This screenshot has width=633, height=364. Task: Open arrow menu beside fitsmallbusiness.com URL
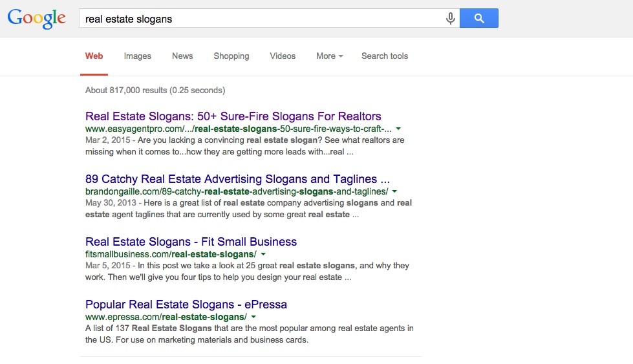tap(263, 254)
